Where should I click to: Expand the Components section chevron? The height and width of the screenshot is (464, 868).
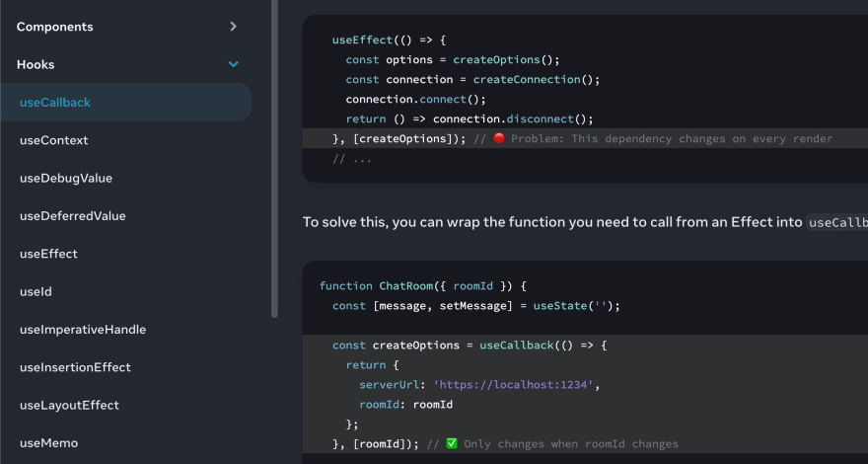233,27
